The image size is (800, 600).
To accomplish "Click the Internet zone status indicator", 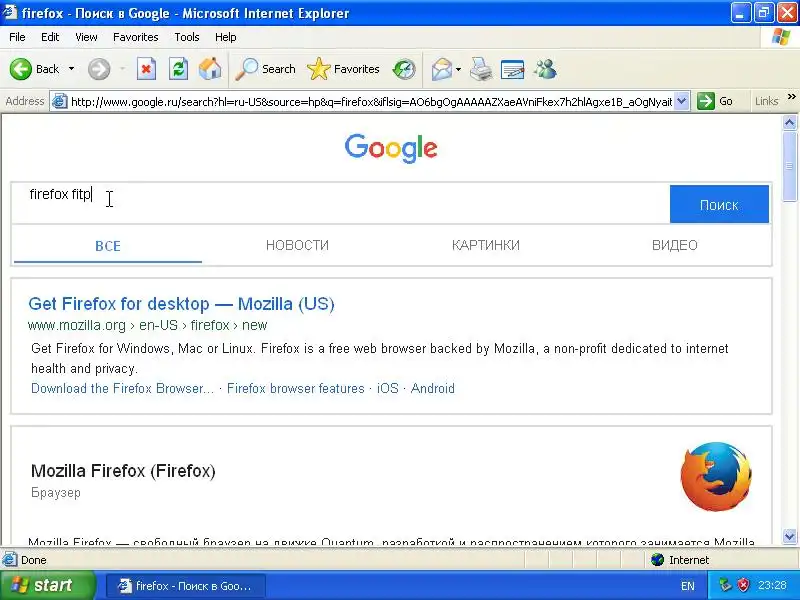I will coord(680,560).
